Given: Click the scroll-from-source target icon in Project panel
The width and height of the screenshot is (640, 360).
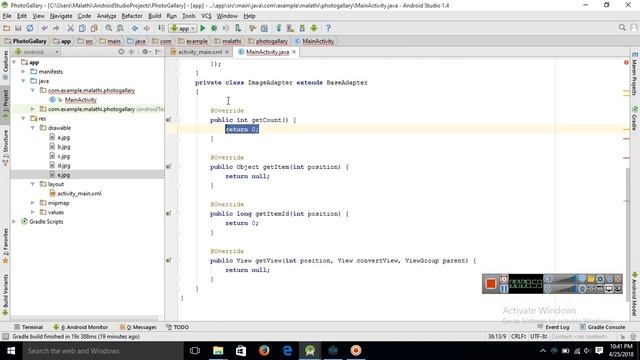Looking at the screenshot, I should [121, 52].
